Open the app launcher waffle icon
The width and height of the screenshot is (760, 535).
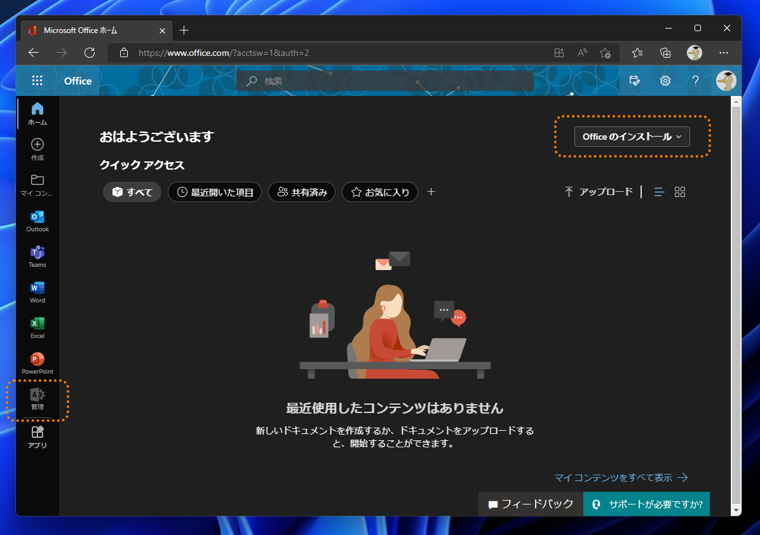point(37,80)
